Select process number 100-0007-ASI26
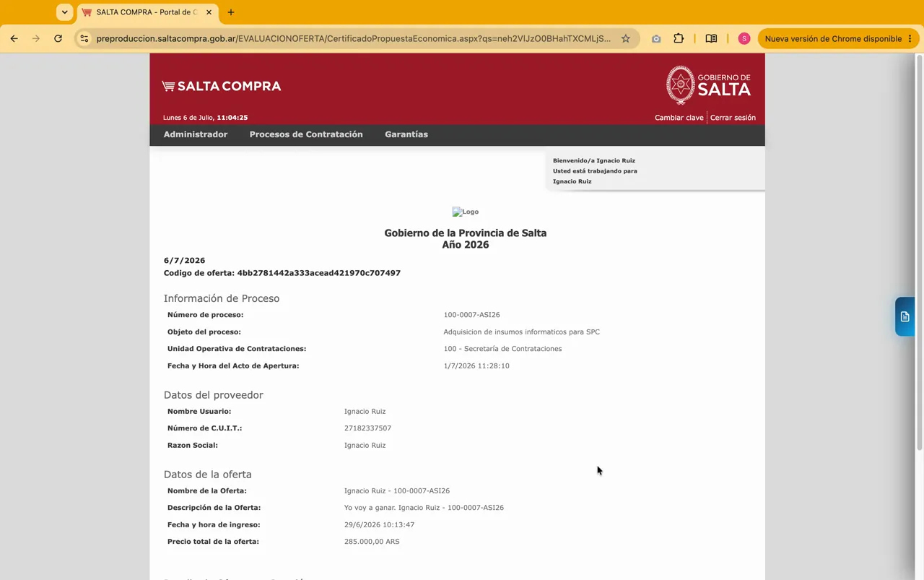This screenshot has width=924, height=580. coord(471,315)
